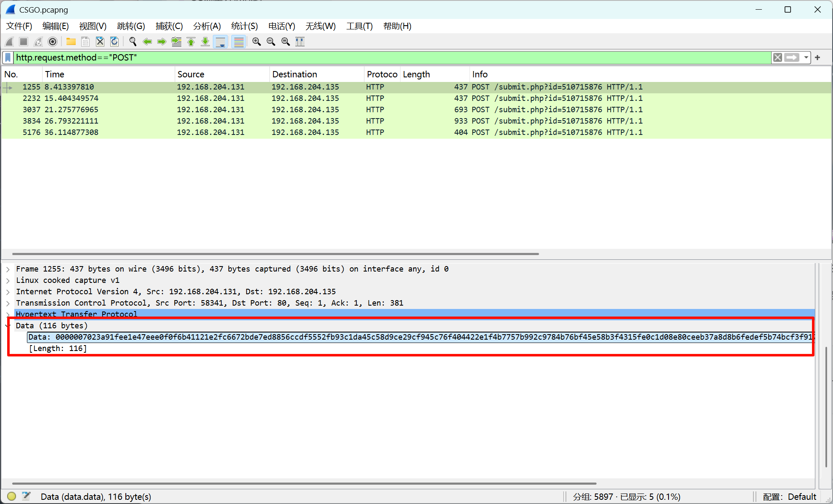
Task: Open the display filter history dropdown
Action: click(x=806, y=58)
